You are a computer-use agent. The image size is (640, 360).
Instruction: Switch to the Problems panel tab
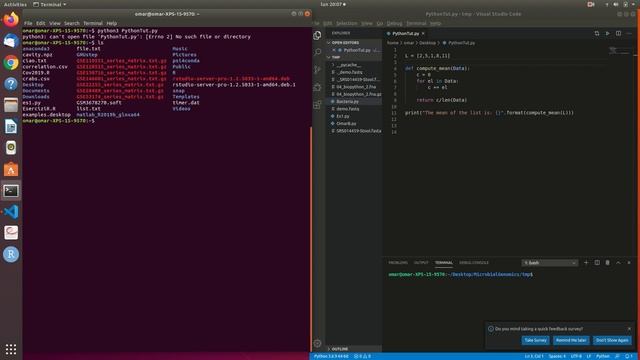[x=398, y=262]
